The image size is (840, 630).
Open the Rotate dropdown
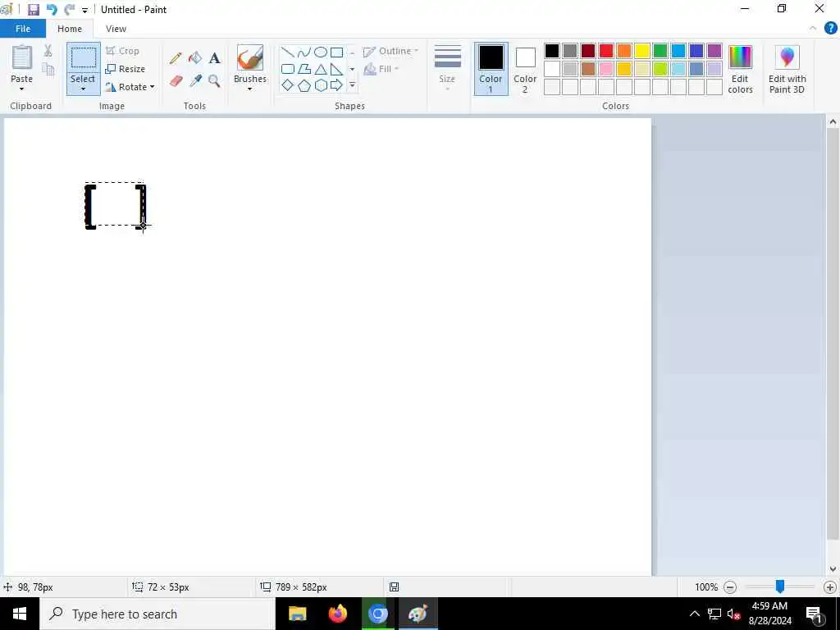pos(130,87)
